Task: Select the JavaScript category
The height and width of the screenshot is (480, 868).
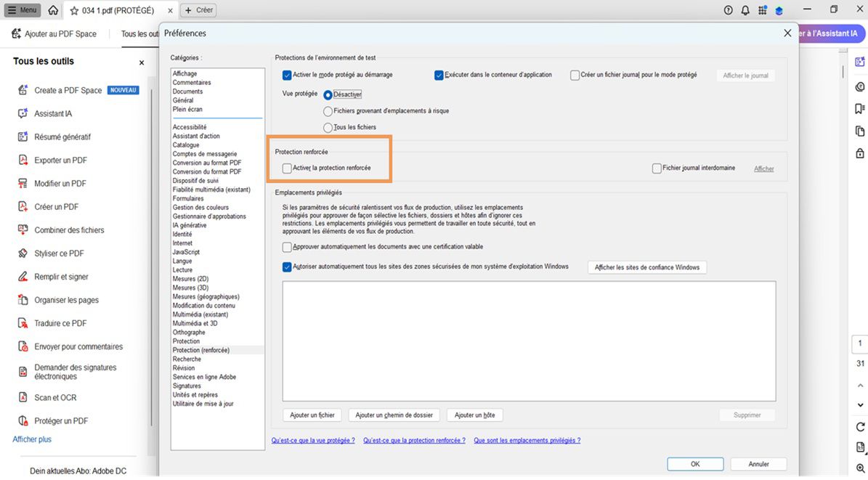Action: (x=186, y=252)
